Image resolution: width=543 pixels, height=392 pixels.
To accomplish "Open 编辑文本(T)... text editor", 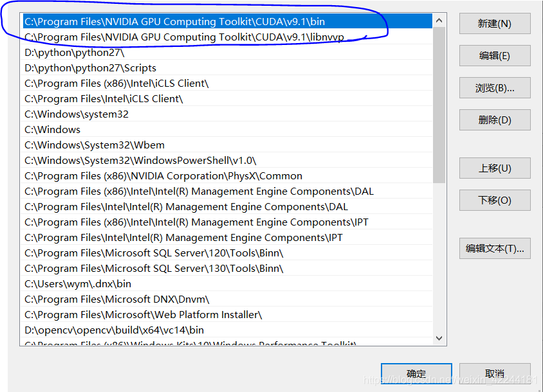I will pyautogui.click(x=495, y=249).
